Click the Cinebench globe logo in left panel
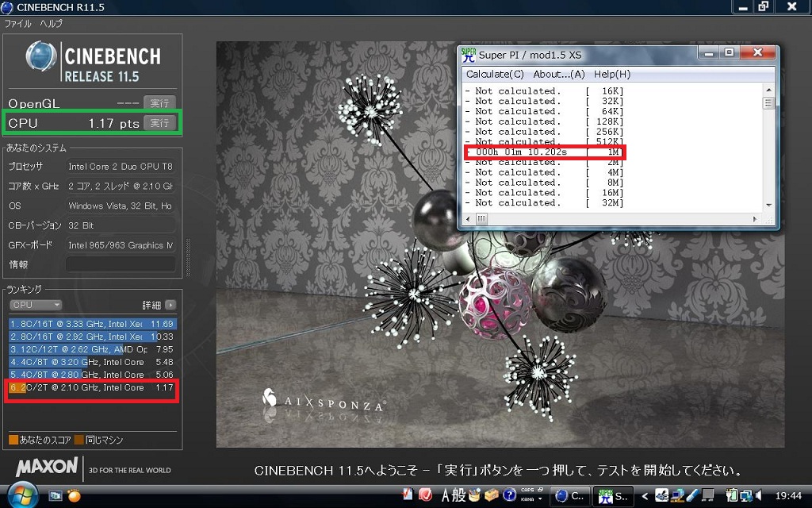The image size is (812, 508). [41, 56]
